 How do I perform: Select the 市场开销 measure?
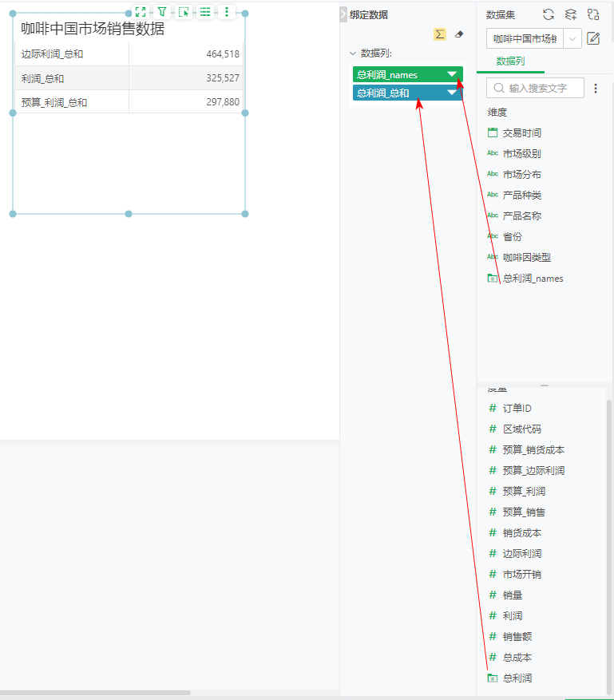click(x=521, y=574)
